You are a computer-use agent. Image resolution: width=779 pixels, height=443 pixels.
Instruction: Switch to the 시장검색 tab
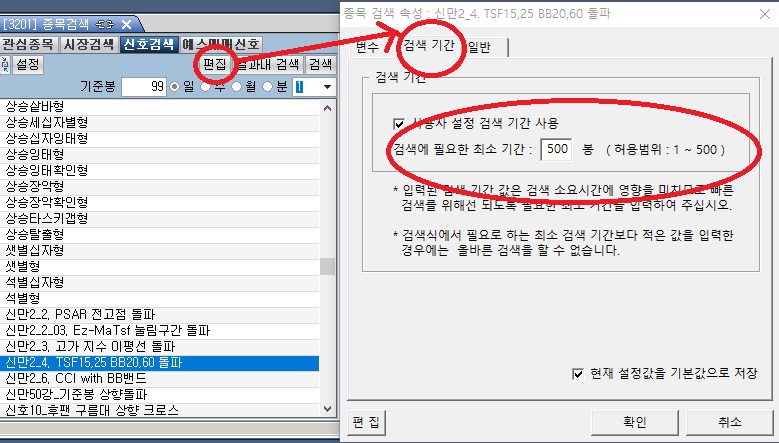click(x=88, y=44)
